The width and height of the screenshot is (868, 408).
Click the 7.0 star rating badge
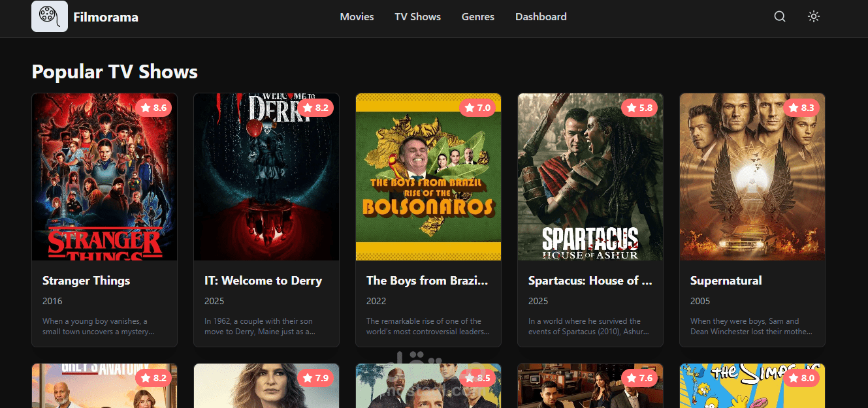[477, 108]
